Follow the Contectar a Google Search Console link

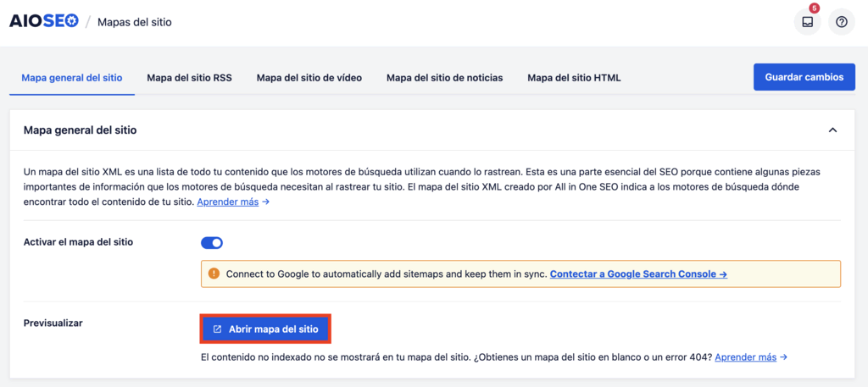(638, 274)
